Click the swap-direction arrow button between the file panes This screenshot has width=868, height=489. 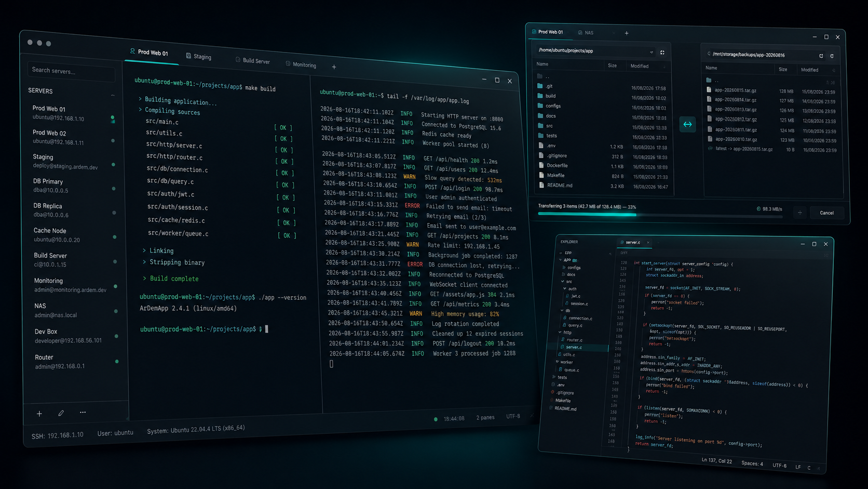(687, 124)
